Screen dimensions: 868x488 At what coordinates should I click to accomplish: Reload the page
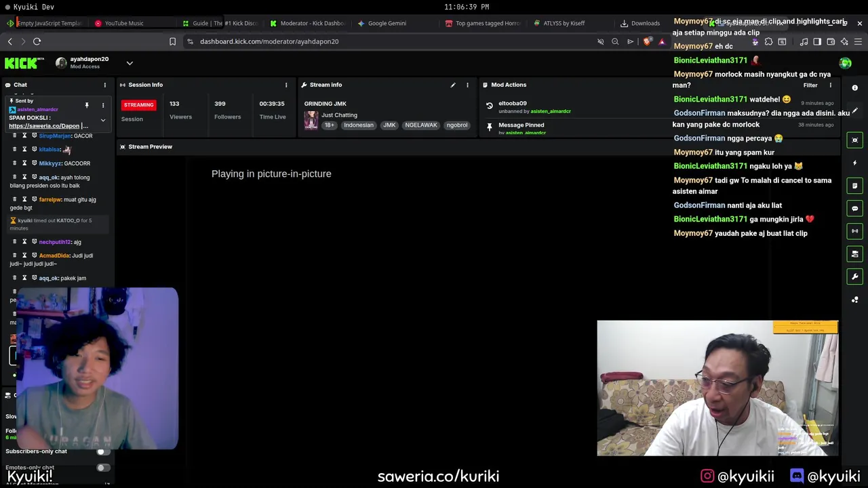[37, 41]
